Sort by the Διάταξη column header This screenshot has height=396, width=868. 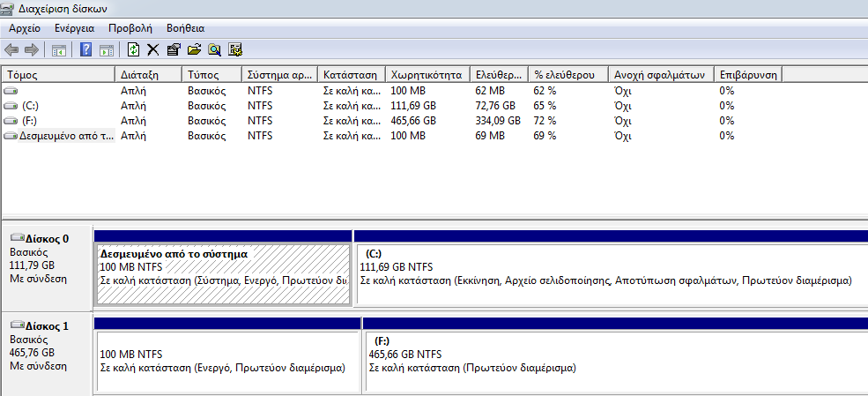(x=149, y=75)
